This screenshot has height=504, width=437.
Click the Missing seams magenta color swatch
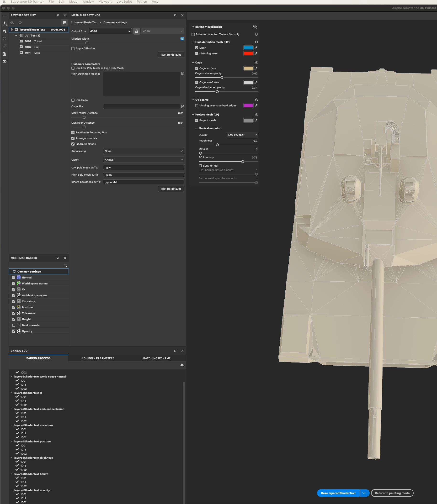[x=248, y=105]
